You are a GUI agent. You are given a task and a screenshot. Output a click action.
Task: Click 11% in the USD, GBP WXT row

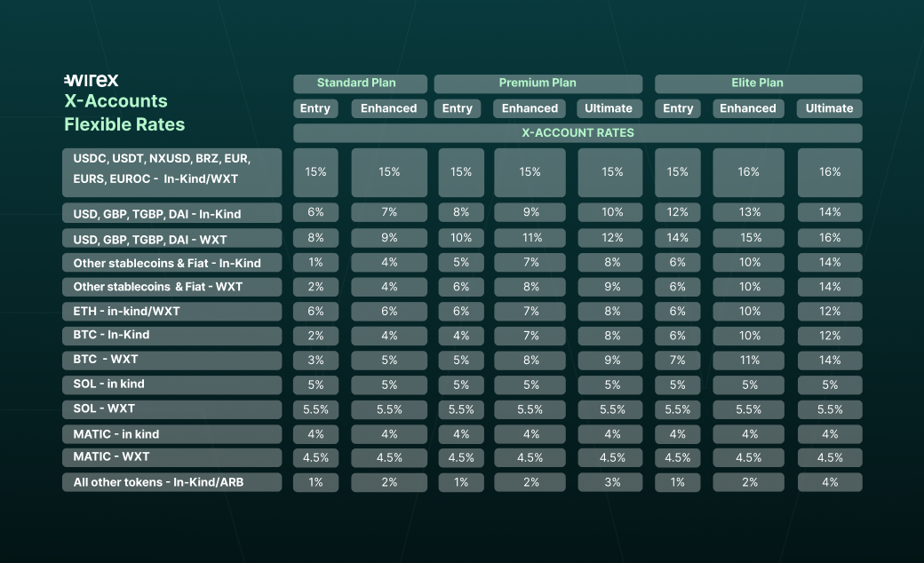(x=530, y=238)
